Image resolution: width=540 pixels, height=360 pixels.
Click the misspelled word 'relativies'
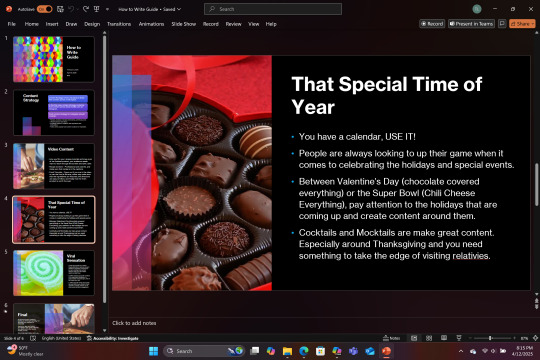coord(470,256)
